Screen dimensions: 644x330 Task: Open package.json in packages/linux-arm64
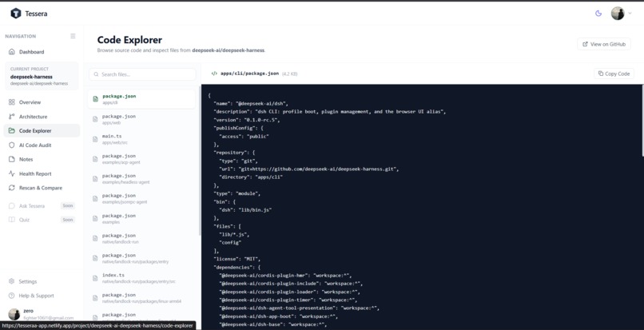[141, 297]
